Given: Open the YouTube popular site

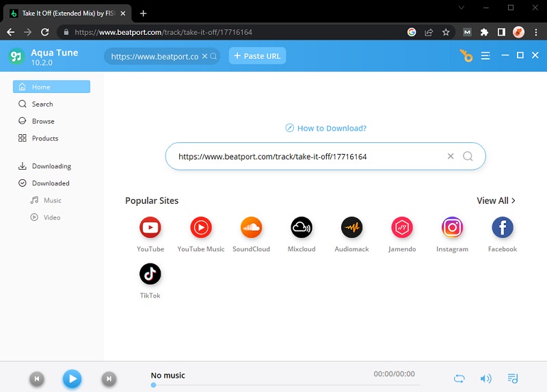Looking at the screenshot, I should (x=150, y=228).
